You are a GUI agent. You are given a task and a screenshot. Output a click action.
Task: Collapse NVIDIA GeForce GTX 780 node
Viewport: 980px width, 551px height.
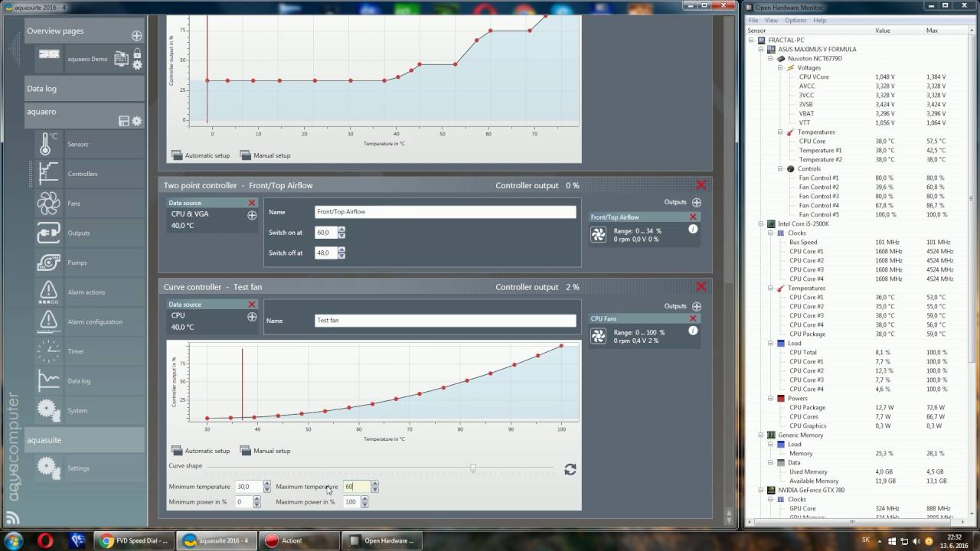(x=761, y=490)
